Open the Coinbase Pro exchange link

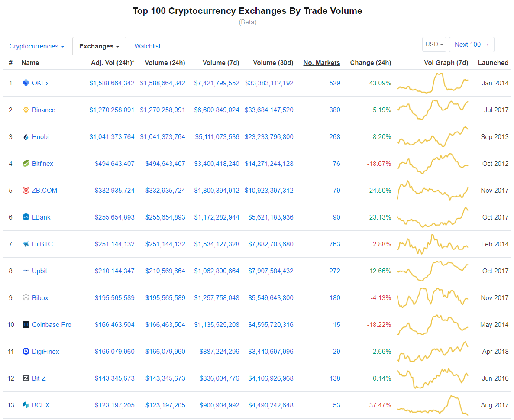52,325
